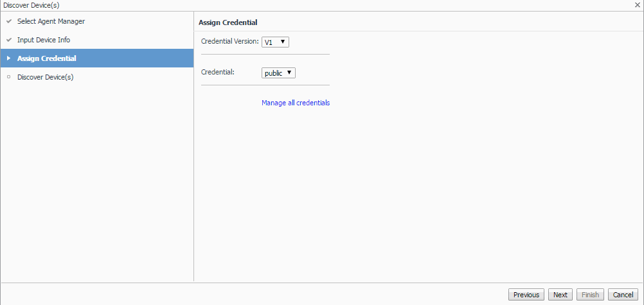Viewport: 644px width, 305px height.
Task: Proceed with the Next button
Action: point(560,295)
